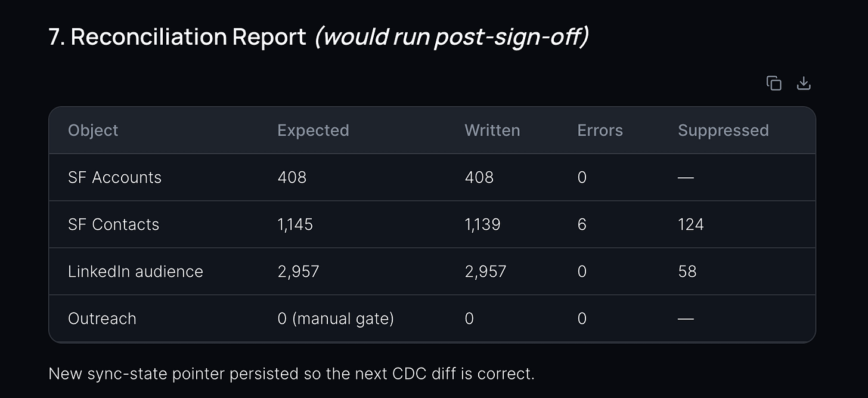Viewport: 868px width, 398px height.
Task: Select the Expected column header
Action: click(313, 130)
